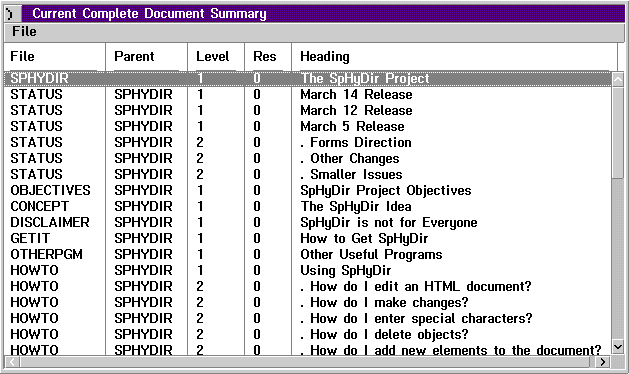Select the SpHyDir Project Objectives row
The width and height of the screenshot is (629, 374).
click(x=308, y=190)
